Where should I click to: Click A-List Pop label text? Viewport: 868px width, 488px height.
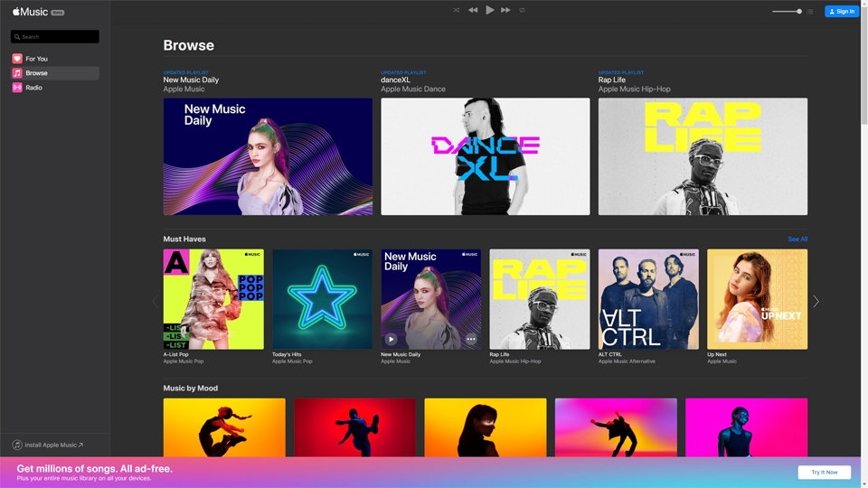tap(176, 354)
